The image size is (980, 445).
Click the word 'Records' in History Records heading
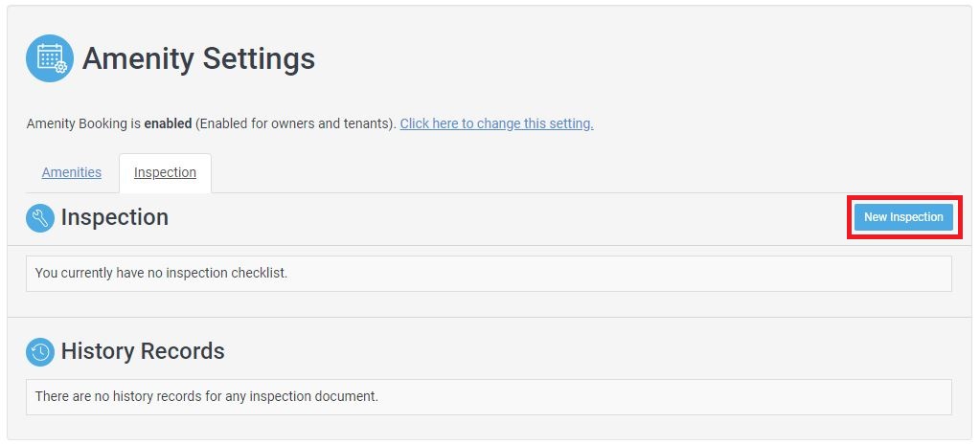tap(184, 351)
